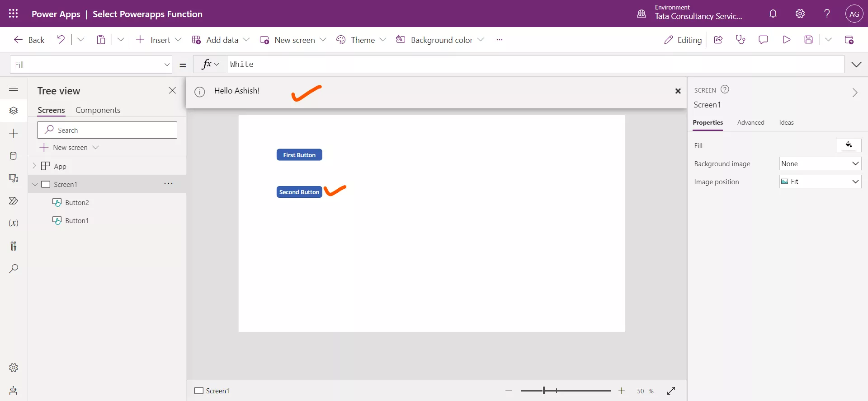Switch to the Ideas tab
The image size is (868, 401).
tap(786, 122)
